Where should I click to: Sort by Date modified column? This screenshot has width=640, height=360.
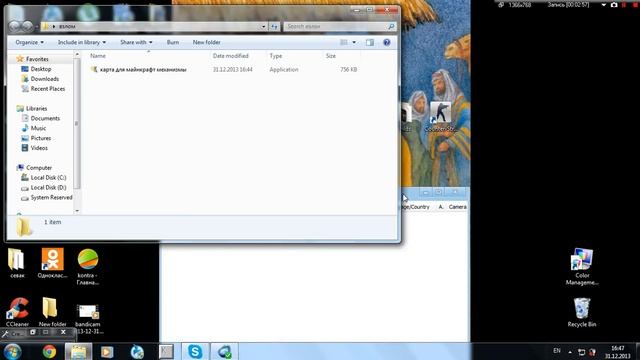point(231,56)
